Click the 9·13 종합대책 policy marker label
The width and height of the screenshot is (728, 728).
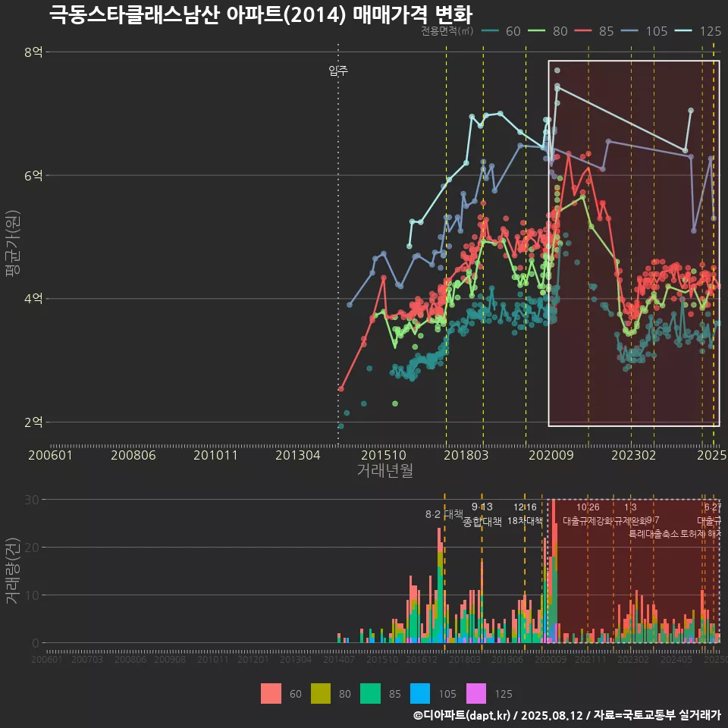[x=482, y=514]
